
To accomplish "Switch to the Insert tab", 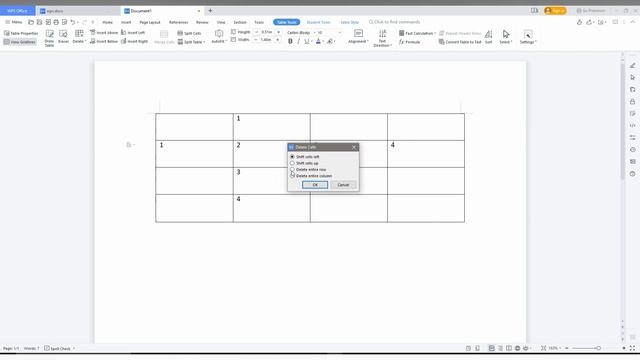I will [126, 22].
